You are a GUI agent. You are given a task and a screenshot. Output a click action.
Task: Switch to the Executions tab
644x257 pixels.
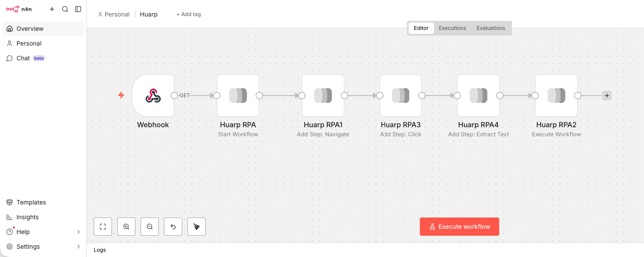(x=452, y=28)
